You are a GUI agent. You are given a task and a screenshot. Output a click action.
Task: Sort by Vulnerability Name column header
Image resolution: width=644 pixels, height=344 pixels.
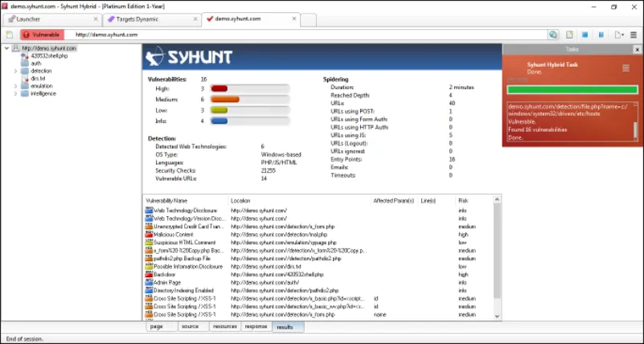[186, 201]
